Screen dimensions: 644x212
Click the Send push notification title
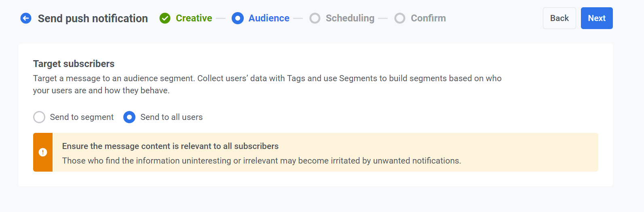pos(93,19)
